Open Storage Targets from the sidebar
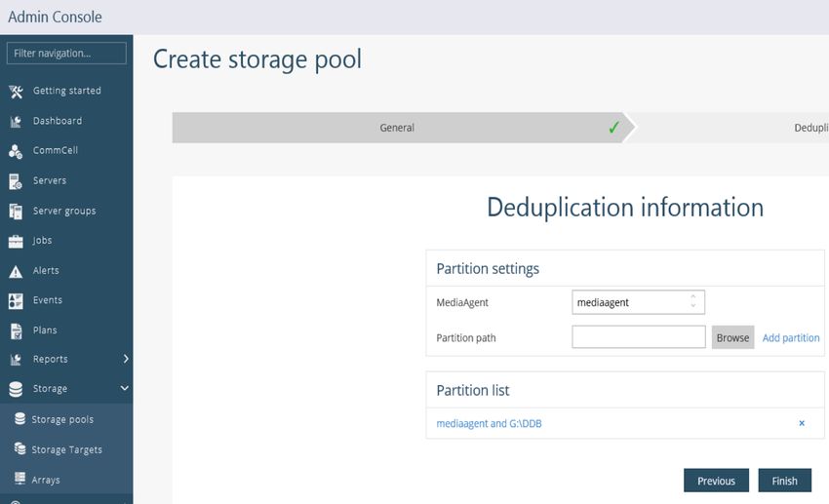 66,449
